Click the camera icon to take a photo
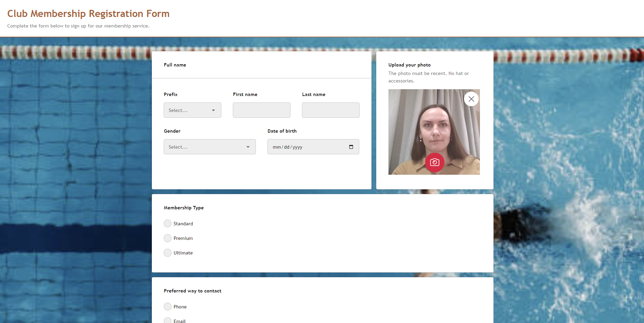Image resolution: width=644 pixels, height=323 pixels. tap(435, 163)
